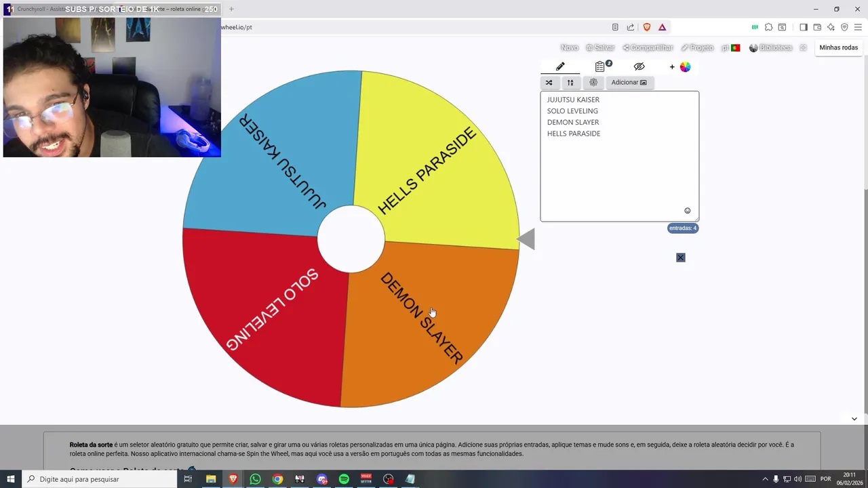Open the Compartilhar share menu
The image size is (868, 488).
(648, 47)
